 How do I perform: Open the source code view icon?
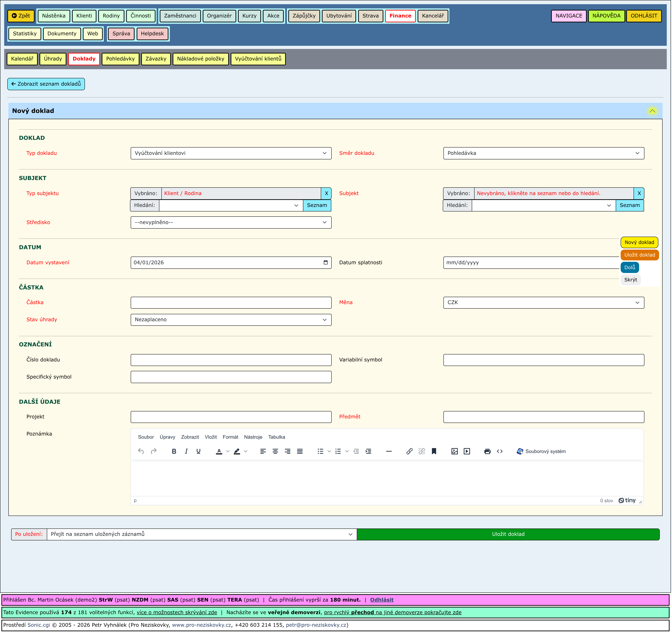tap(500, 452)
